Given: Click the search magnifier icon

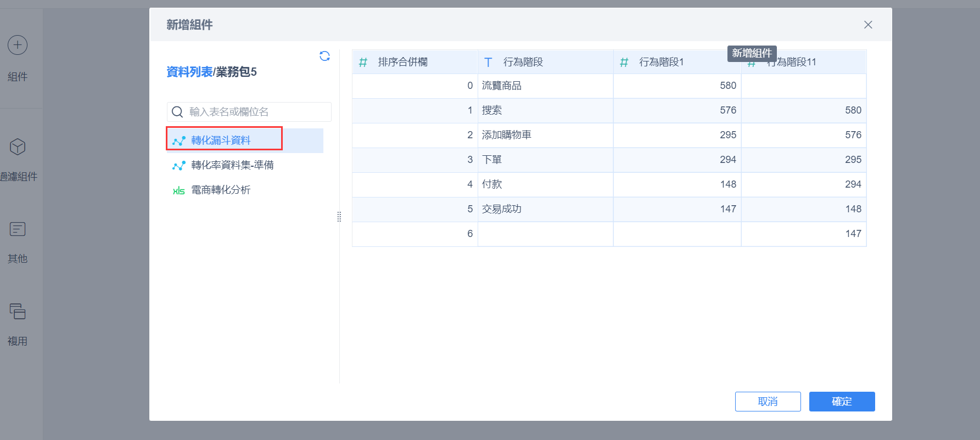Looking at the screenshot, I should [177, 112].
